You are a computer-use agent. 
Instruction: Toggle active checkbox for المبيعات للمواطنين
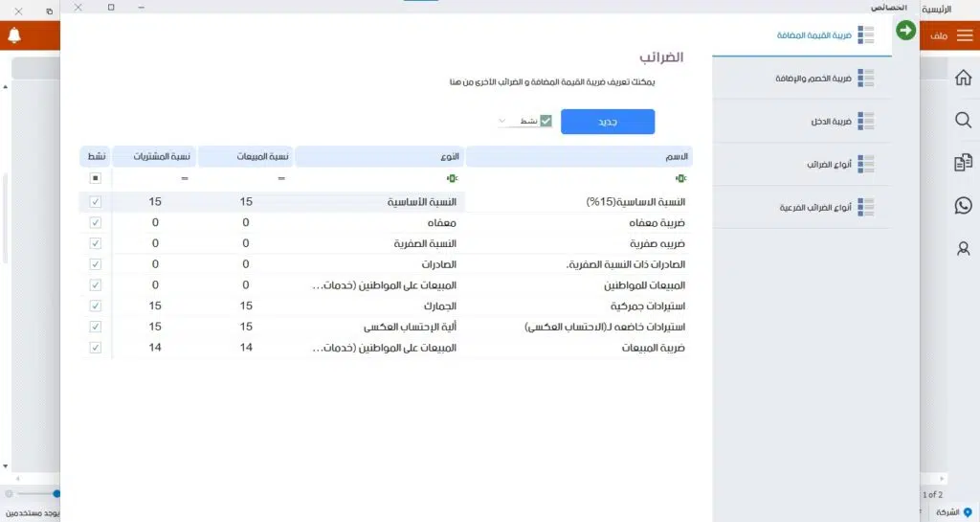(x=95, y=285)
